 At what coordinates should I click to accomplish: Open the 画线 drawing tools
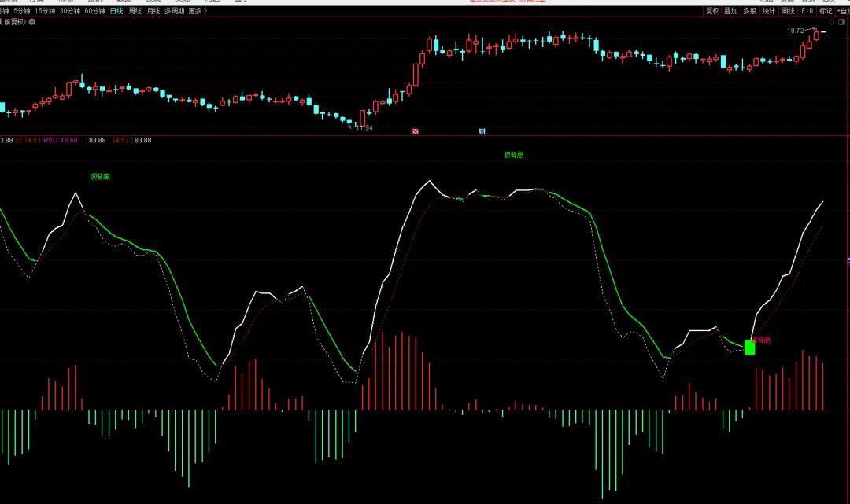pos(788,11)
